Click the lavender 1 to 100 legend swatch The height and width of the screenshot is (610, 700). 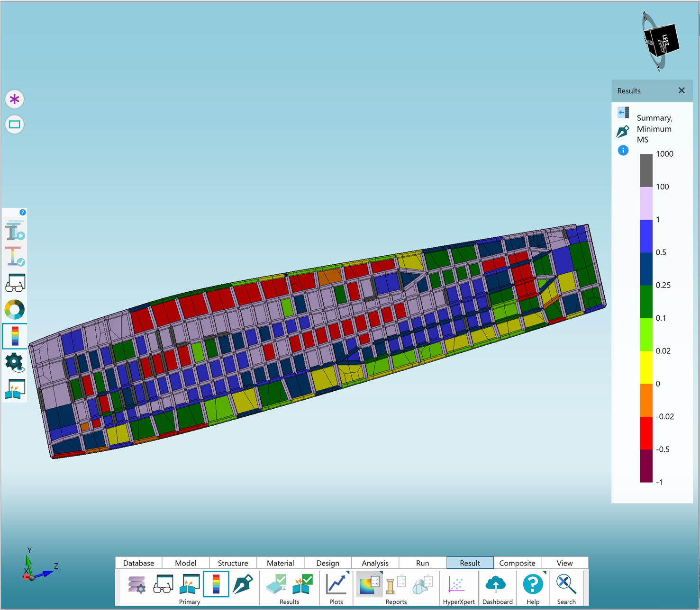(646, 203)
